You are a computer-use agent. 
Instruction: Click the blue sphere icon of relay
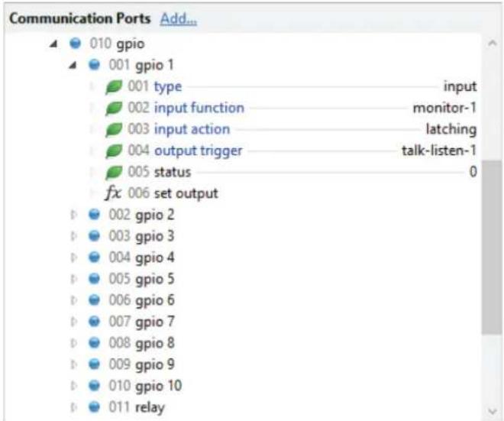click(x=94, y=406)
